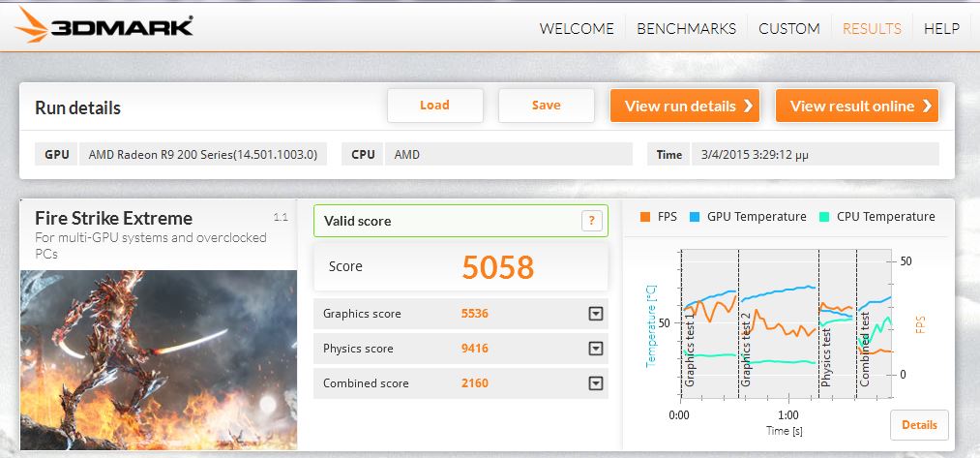This screenshot has width=980, height=458.
Task: Click the Fire Strike Extreme artwork thumbnail
Action: (159, 360)
